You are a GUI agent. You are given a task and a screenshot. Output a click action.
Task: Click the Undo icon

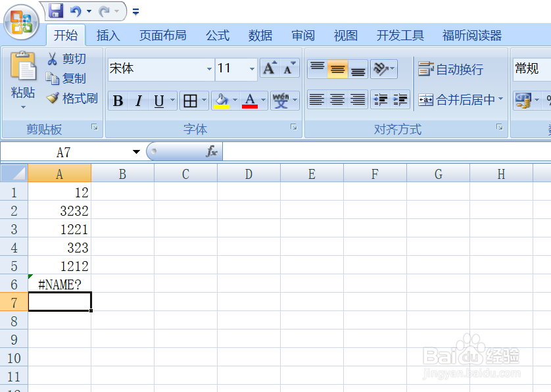[x=77, y=11]
